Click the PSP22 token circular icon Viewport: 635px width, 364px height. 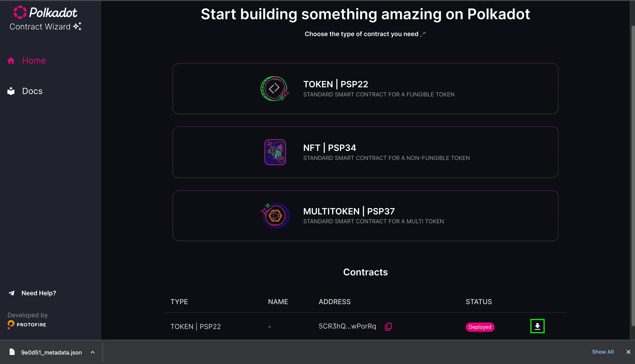point(275,89)
